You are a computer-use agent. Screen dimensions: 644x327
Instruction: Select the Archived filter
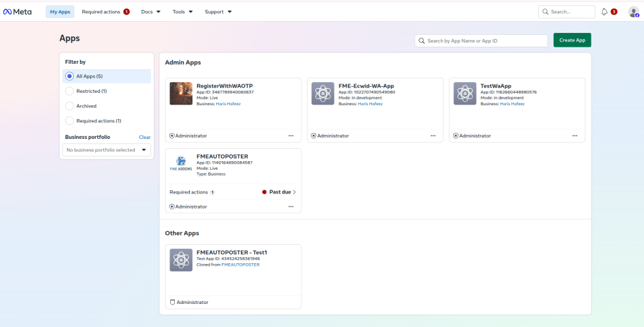pos(106,106)
